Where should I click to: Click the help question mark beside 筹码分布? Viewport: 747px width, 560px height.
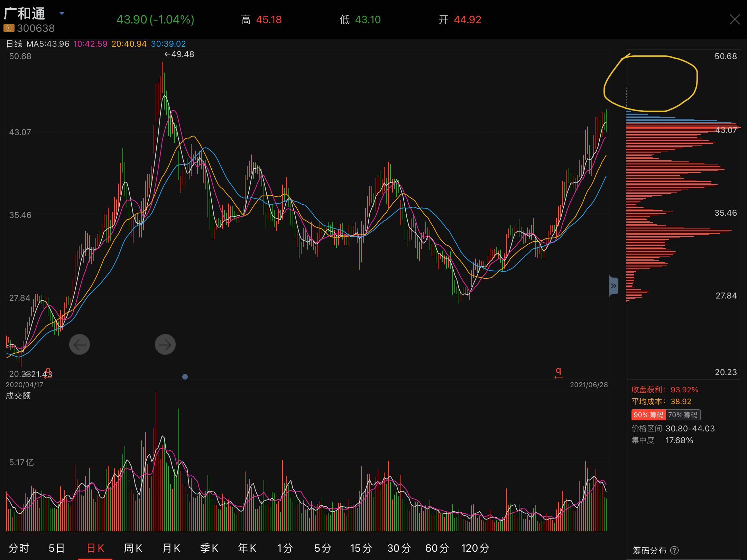click(674, 550)
